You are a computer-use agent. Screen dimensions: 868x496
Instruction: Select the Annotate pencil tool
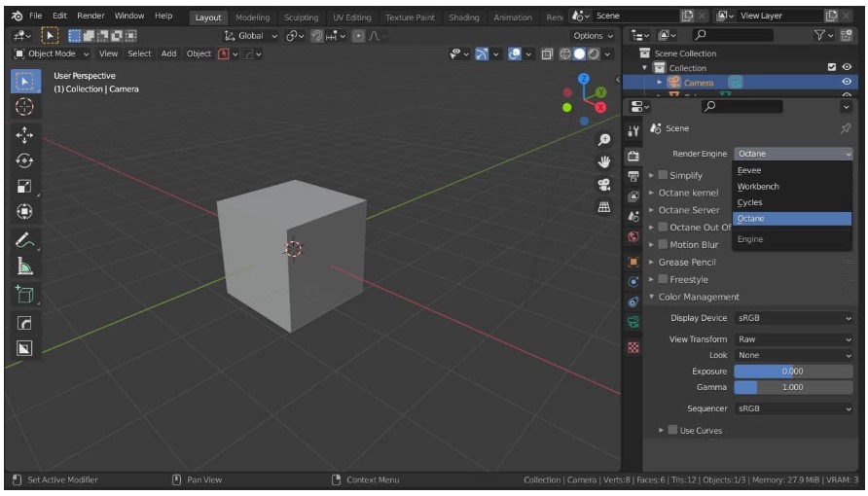coord(25,239)
